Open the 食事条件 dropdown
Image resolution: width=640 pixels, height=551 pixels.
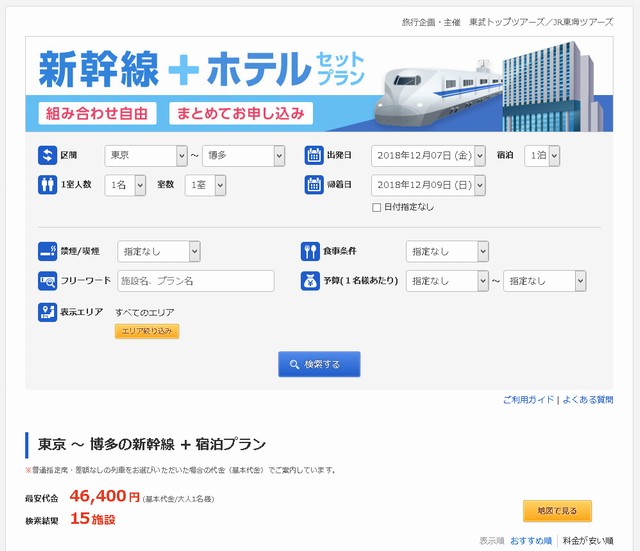point(447,251)
